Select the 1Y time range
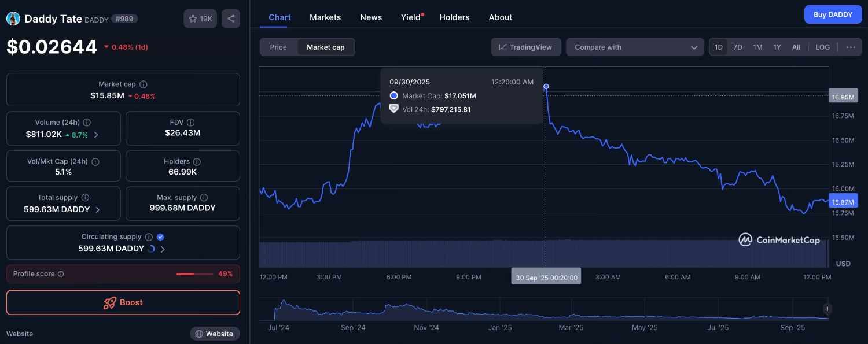Screen dimensions: 868x344 pyautogui.click(x=777, y=47)
